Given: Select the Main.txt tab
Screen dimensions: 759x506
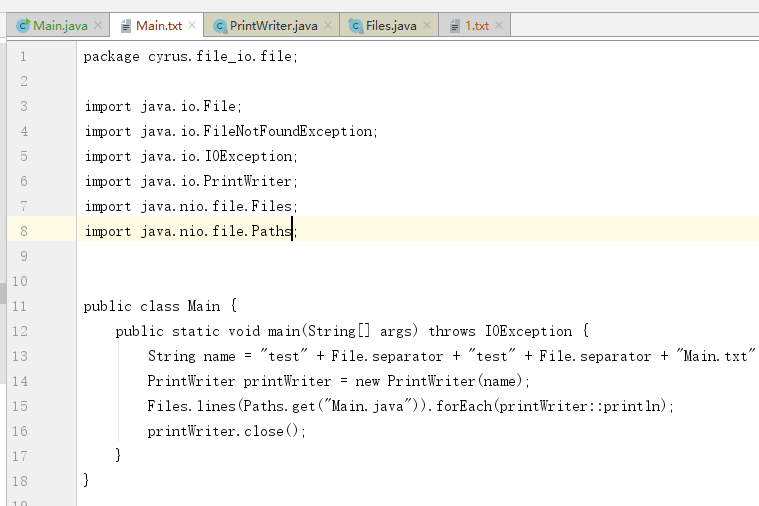Looking at the screenshot, I should click(x=157, y=26).
